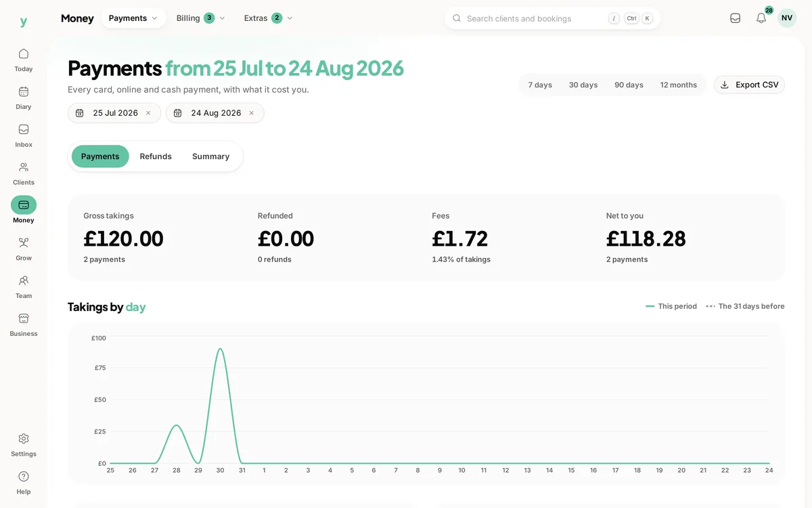Screen dimensions: 812x508
Task: Focus the search clients and bookings field
Action: (552, 18)
